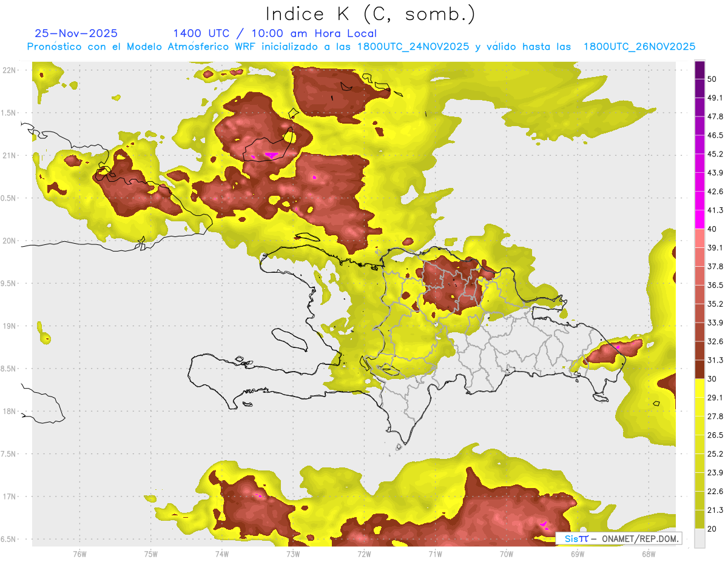Click the '22N' latitude label
Viewport: 728px width, 562px height.
10,70
